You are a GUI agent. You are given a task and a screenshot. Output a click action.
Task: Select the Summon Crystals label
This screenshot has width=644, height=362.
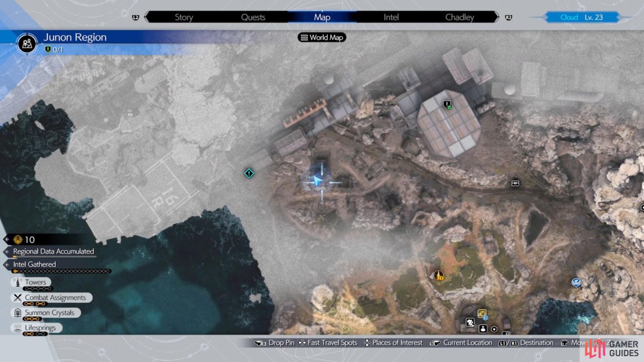(x=50, y=313)
